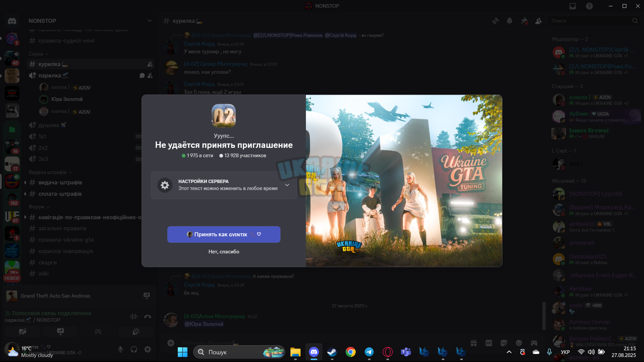Open apps launcher in message bar

534,343
